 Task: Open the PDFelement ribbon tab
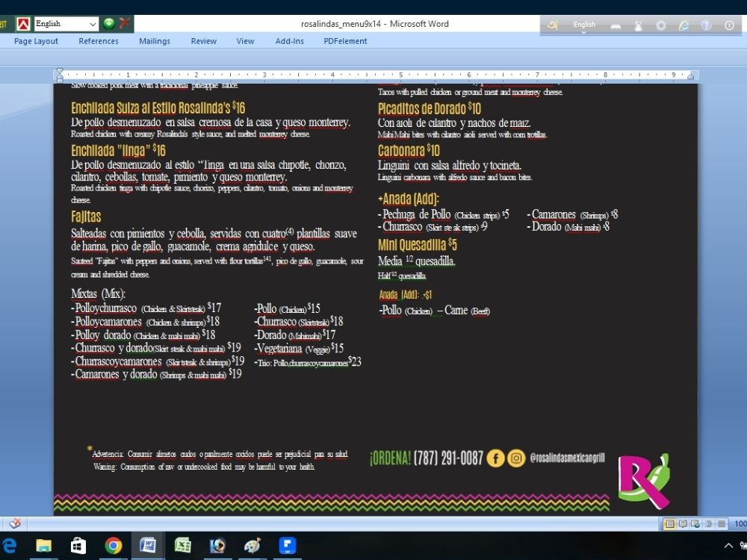[345, 41]
